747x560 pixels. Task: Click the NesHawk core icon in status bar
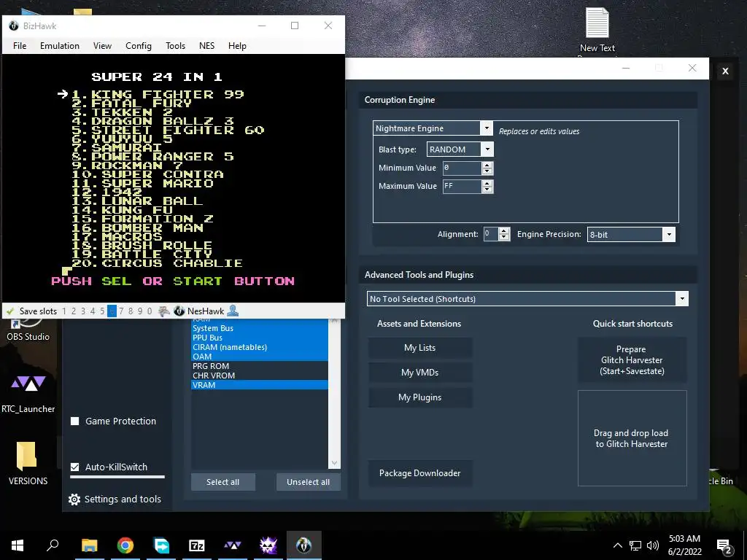(179, 311)
